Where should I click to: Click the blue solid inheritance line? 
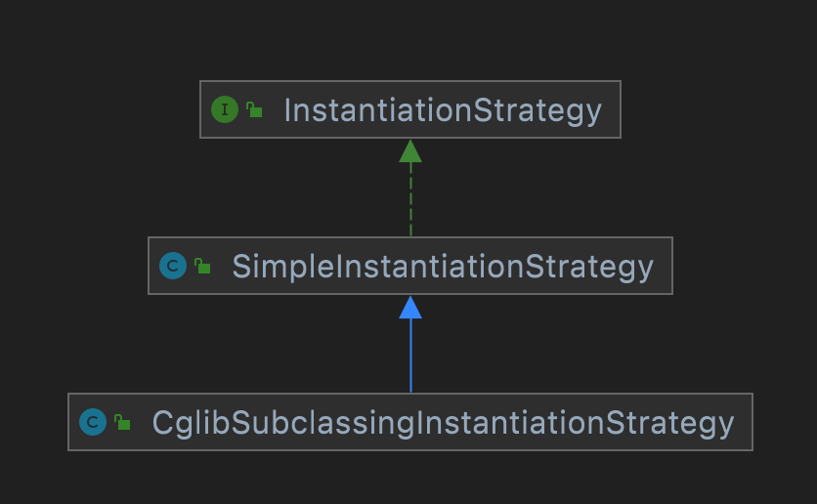(410, 357)
